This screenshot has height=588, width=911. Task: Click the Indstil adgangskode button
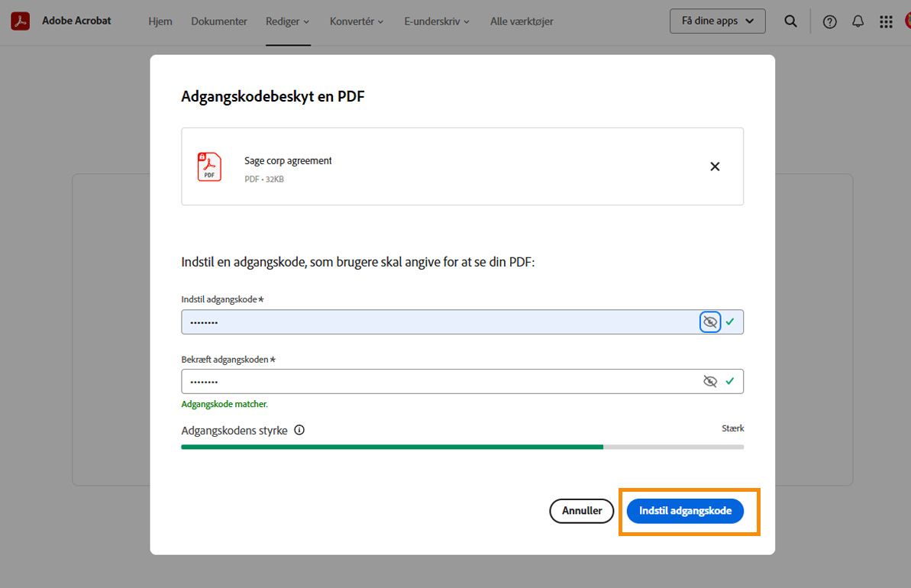tap(685, 511)
